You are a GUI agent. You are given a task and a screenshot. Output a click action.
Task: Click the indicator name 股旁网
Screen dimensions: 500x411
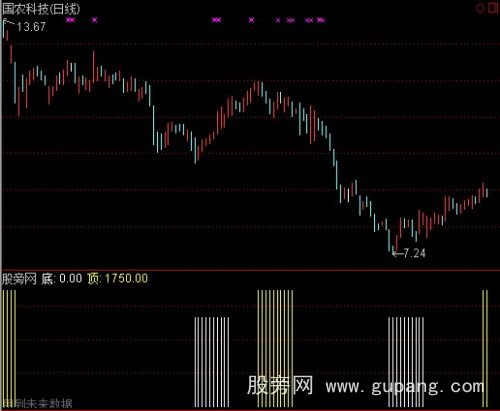click(x=19, y=278)
